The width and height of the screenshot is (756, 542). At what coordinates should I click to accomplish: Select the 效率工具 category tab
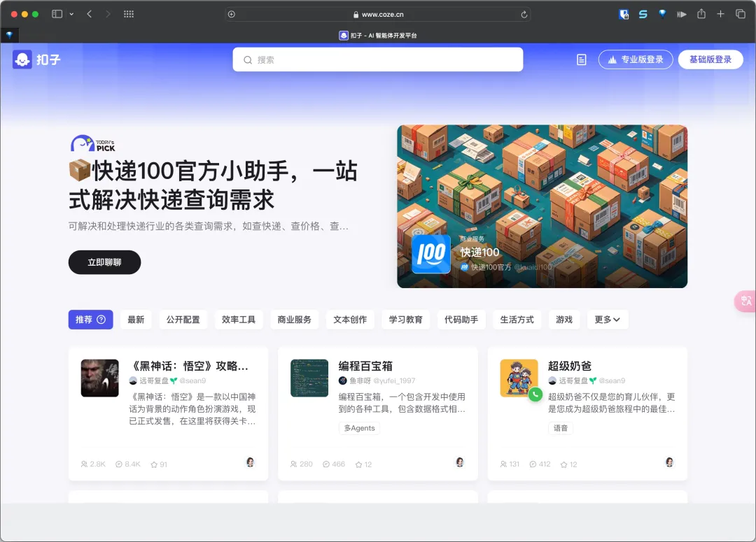click(238, 320)
